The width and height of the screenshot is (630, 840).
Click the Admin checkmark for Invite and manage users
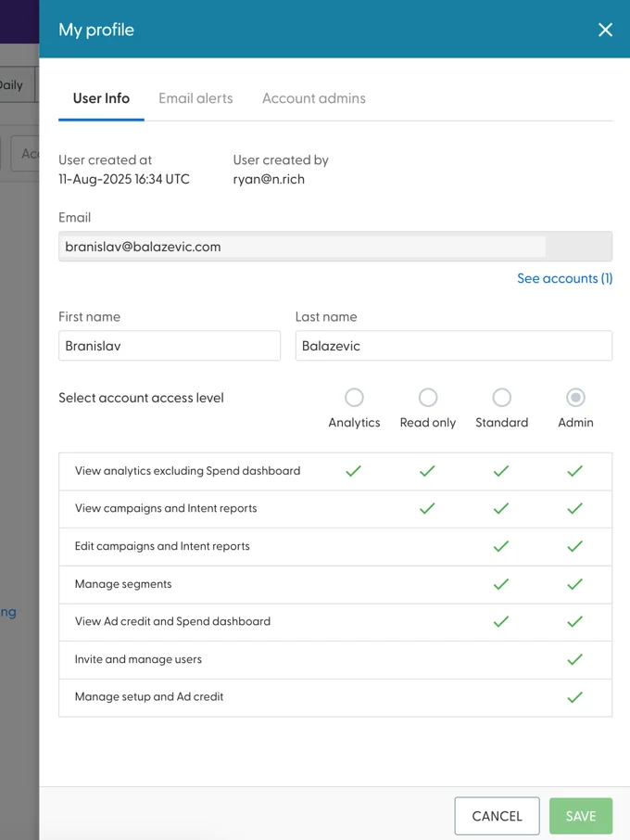(574, 659)
